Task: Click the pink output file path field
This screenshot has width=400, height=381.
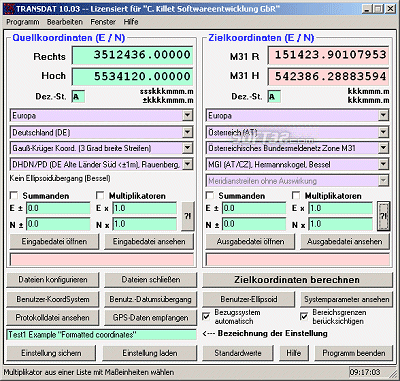Action: click(x=298, y=260)
